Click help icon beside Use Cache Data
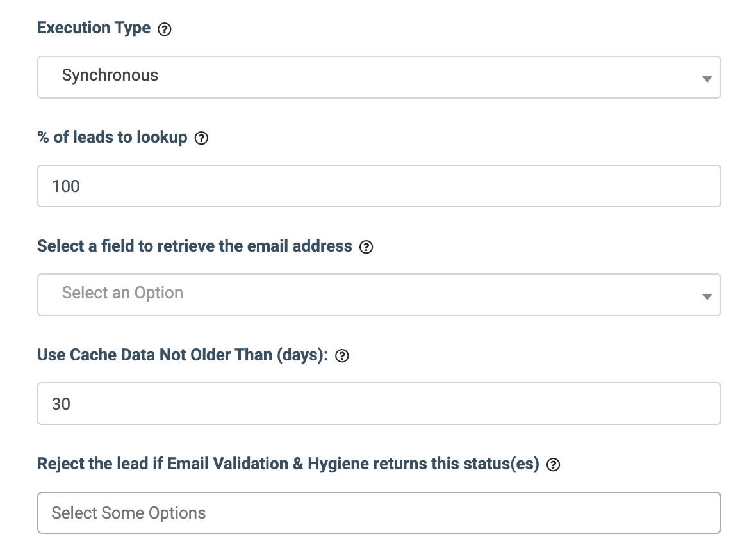Viewport: 756px width, 557px height. pyautogui.click(x=342, y=356)
